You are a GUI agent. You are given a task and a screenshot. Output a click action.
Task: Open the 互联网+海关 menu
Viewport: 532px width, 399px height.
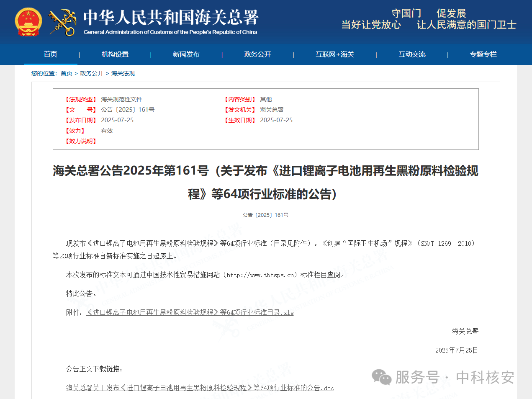(x=334, y=54)
